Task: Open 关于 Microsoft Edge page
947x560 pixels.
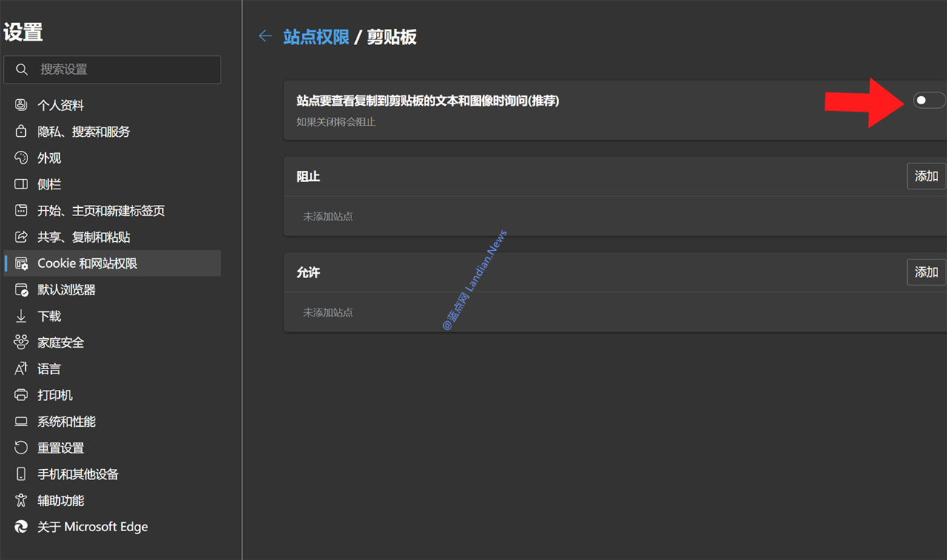Action: [x=112, y=527]
